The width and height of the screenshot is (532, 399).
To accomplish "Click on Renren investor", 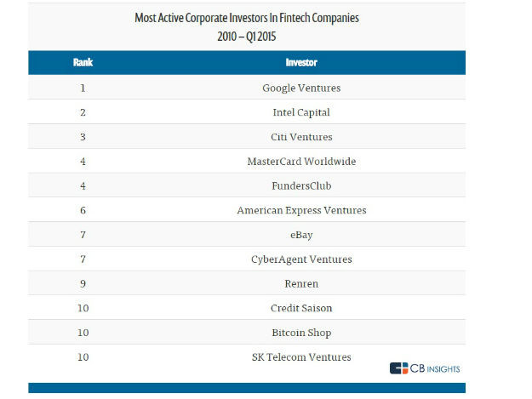I will click(301, 284).
